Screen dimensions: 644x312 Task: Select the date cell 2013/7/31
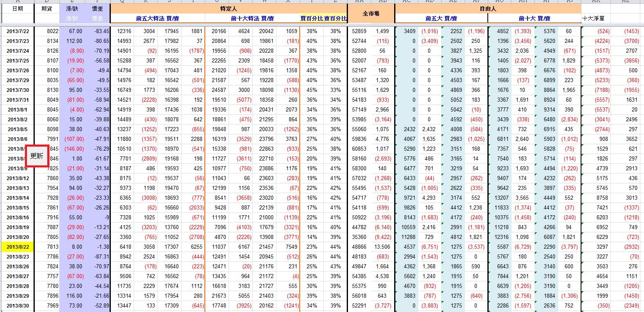[x=18, y=100]
